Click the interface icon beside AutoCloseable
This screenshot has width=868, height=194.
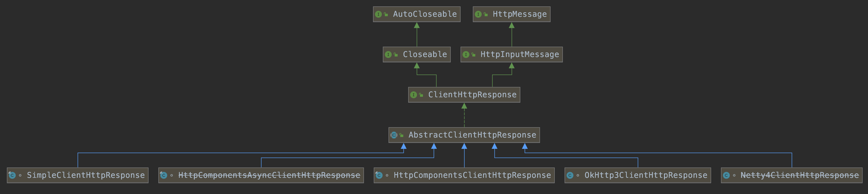tap(378, 14)
